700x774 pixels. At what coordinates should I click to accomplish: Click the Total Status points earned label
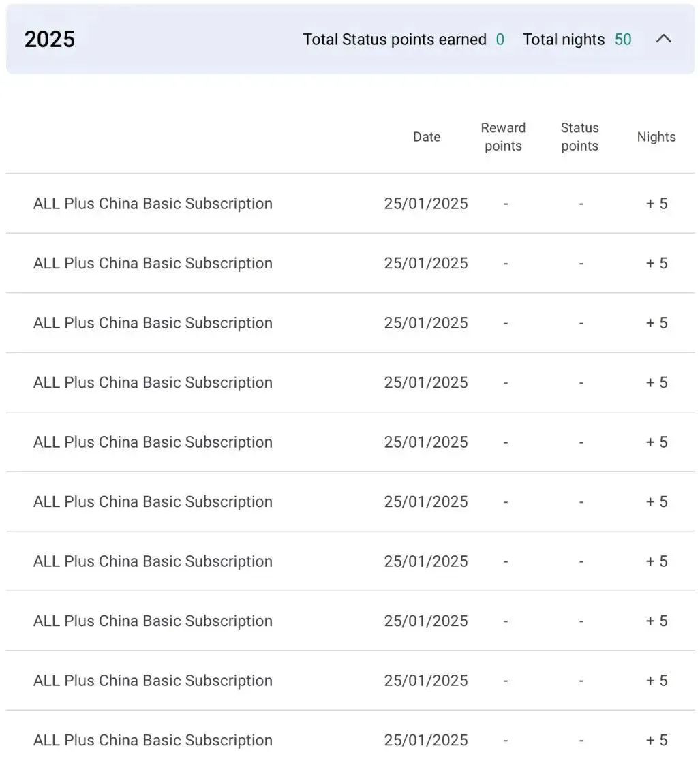[395, 40]
